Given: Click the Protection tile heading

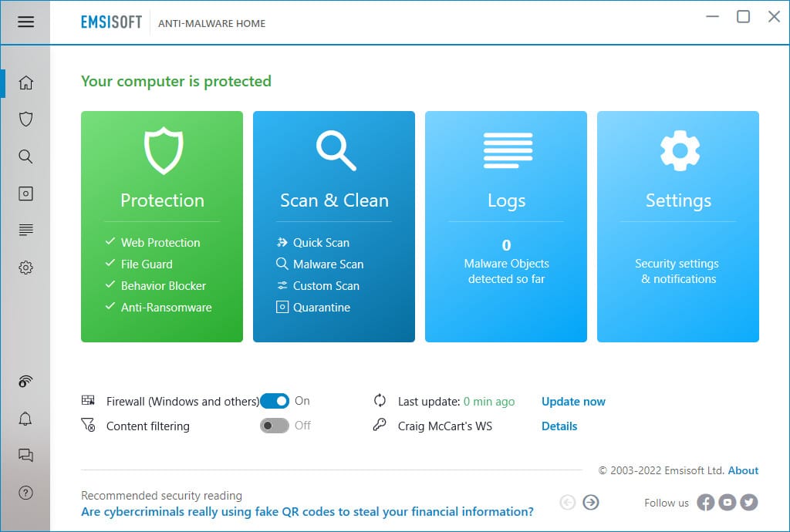Looking at the screenshot, I should point(162,200).
